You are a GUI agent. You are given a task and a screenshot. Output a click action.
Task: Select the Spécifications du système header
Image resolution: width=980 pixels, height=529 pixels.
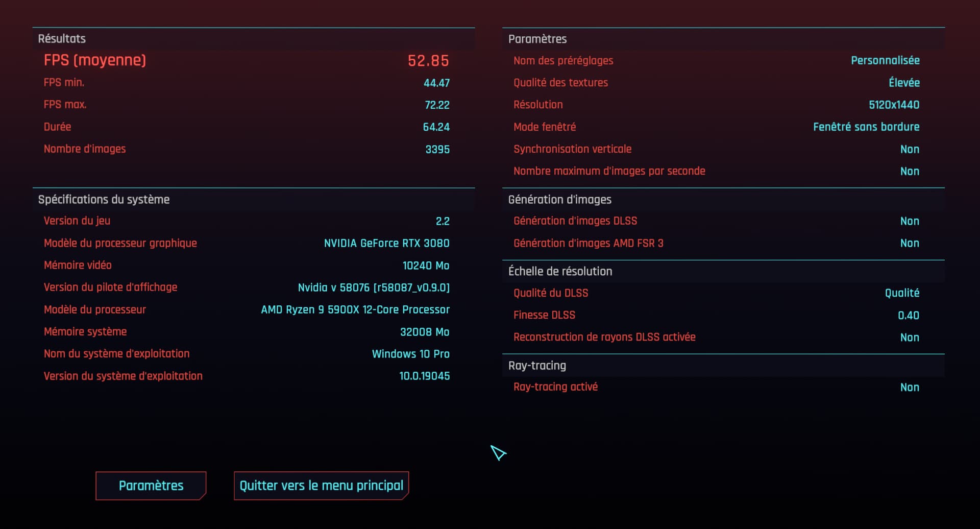click(x=104, y=200)
